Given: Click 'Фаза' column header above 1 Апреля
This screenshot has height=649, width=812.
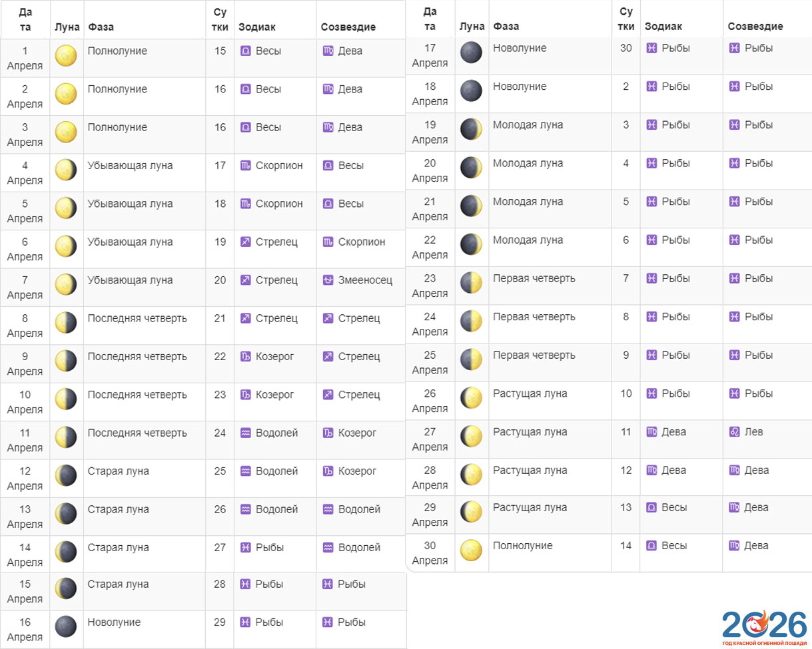Looking at the screenshot, I should (x=101, y=27).
